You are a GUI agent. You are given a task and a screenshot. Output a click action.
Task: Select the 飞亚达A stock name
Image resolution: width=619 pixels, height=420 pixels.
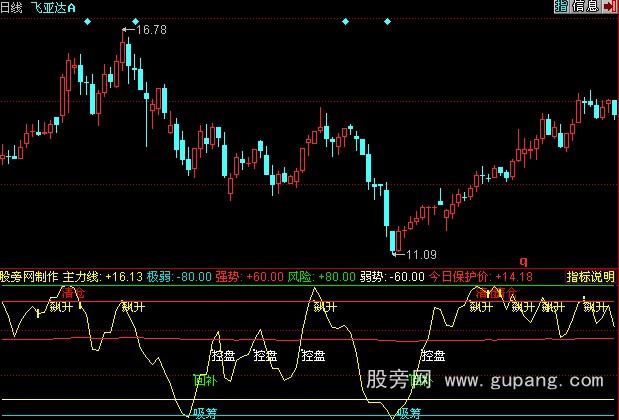click(x=53, y=8)
